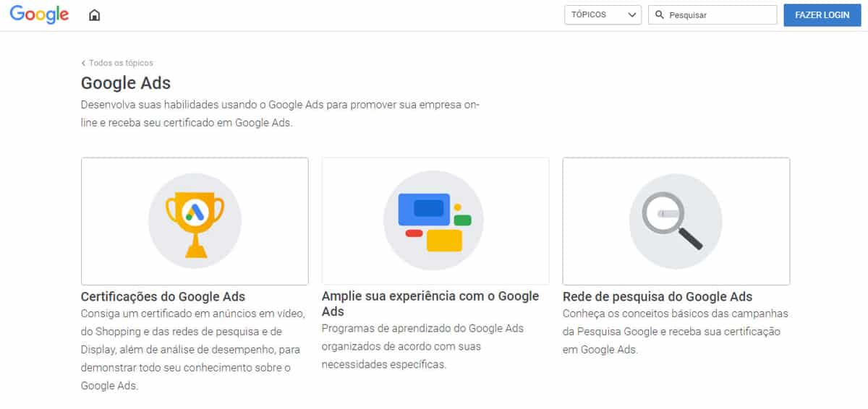Click the search magnifier icon in header
This screenshot has width=868, height=409.
[659, 14]
